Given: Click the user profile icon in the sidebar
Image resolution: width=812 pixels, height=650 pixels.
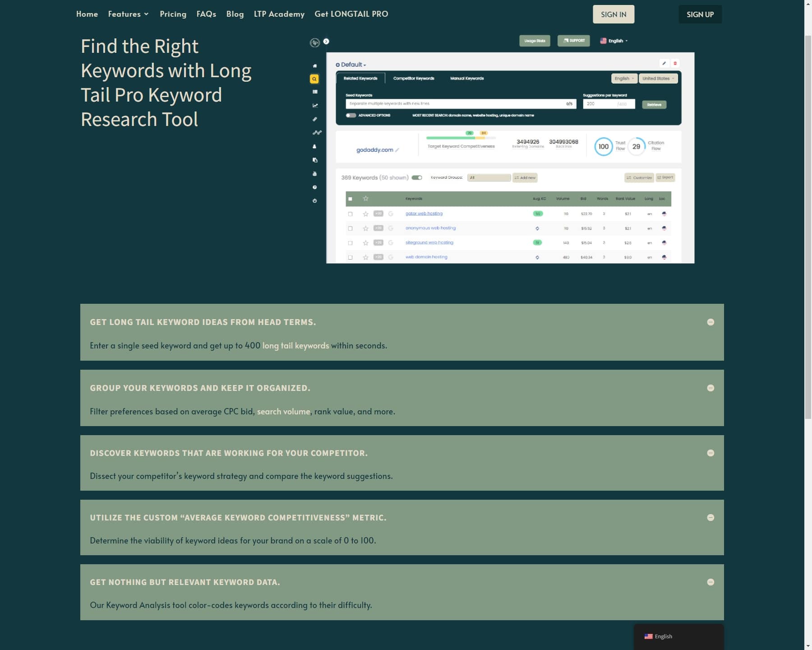Looking at the screenshot, I should [x=314, y=146].
